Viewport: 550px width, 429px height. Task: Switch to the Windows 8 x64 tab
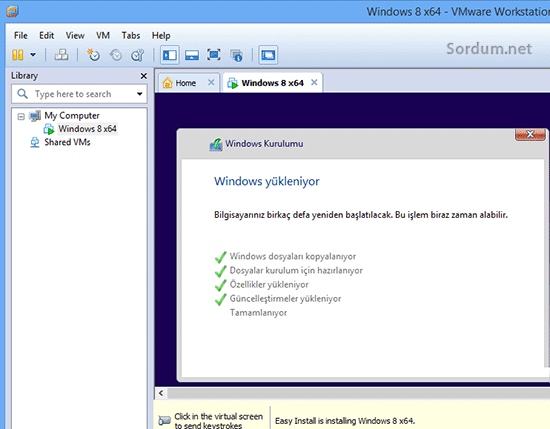(x=272, y=83)
